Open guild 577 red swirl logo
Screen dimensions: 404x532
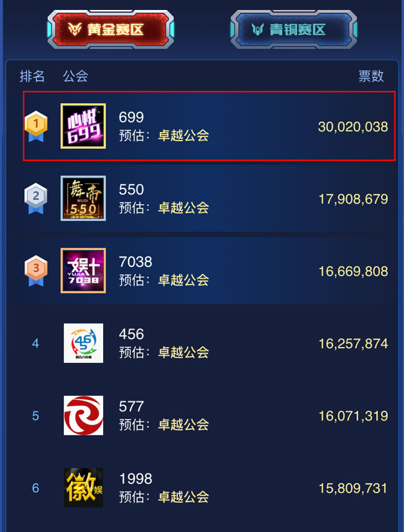coord(83,415)
